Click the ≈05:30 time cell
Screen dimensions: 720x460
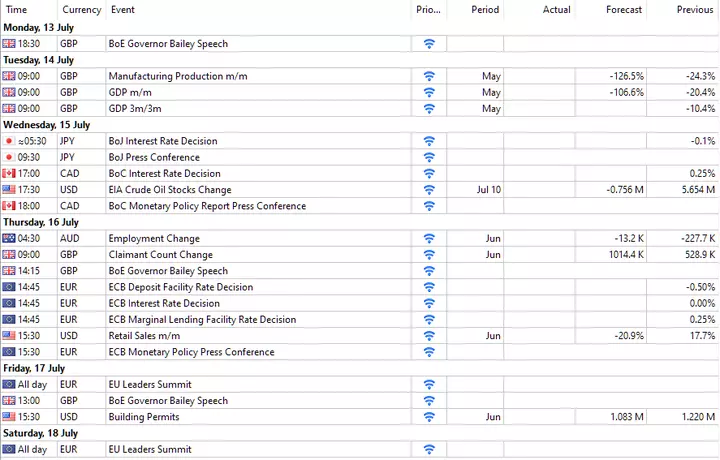click(x=33, y=141)
